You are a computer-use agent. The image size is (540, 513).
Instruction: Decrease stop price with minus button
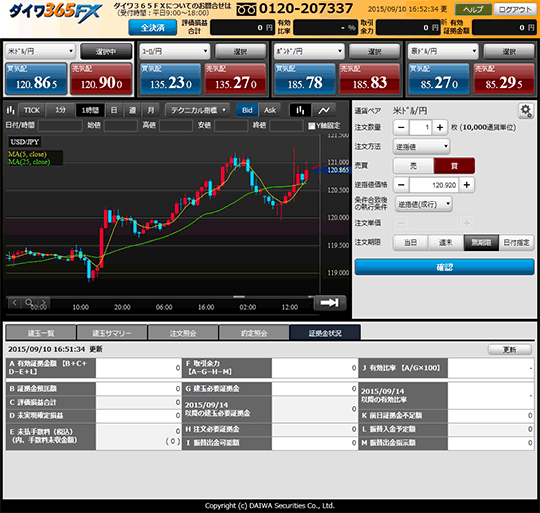[x=401, y=185]
